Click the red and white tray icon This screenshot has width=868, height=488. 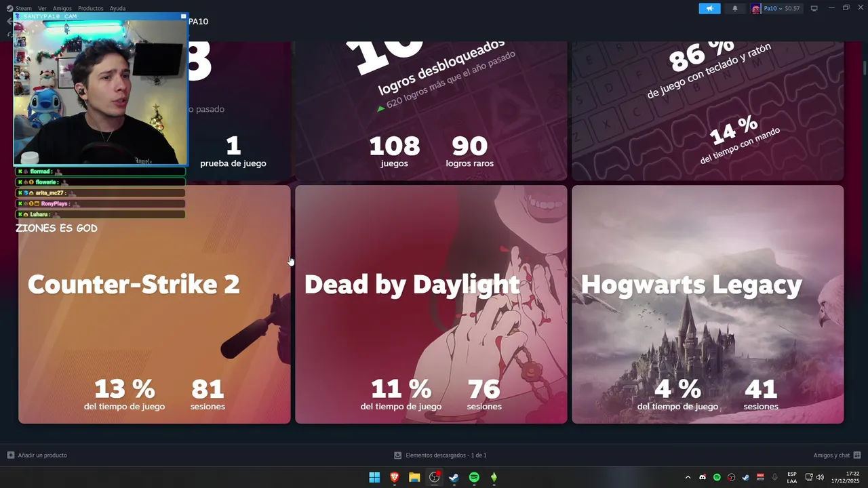tap(760, 477)
